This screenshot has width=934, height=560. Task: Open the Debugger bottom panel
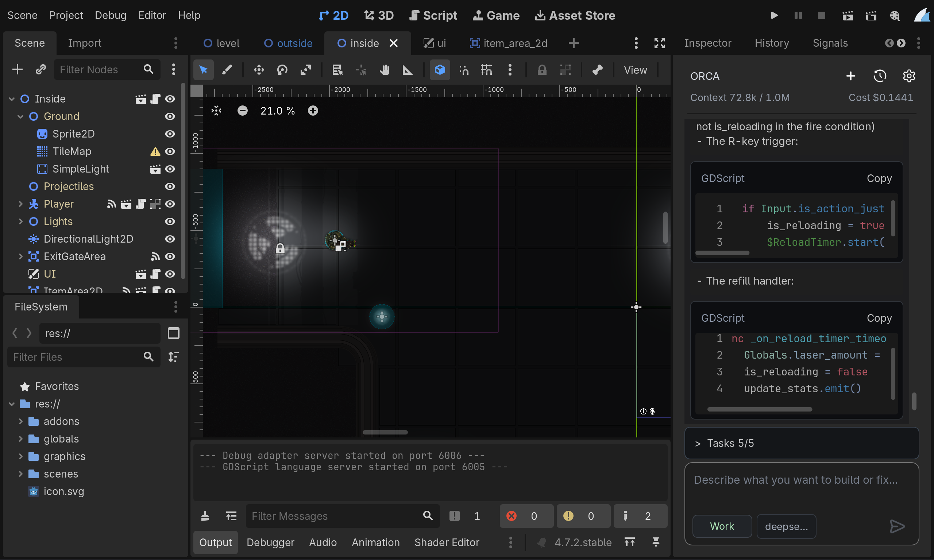270,542
